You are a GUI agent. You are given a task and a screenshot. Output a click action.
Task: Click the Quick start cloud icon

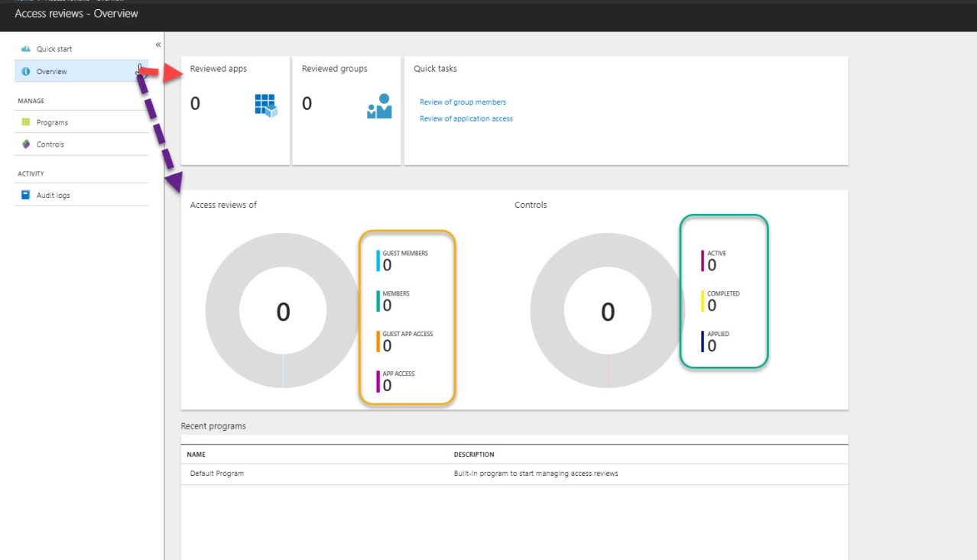[25, 49]
